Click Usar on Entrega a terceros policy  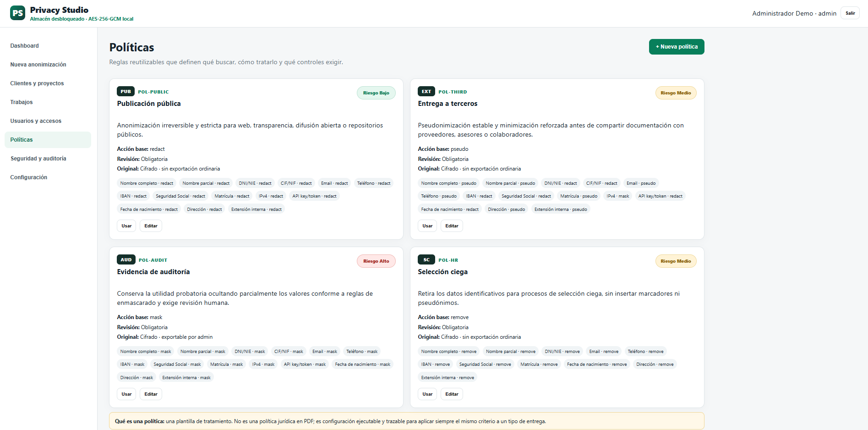[427, 226]
